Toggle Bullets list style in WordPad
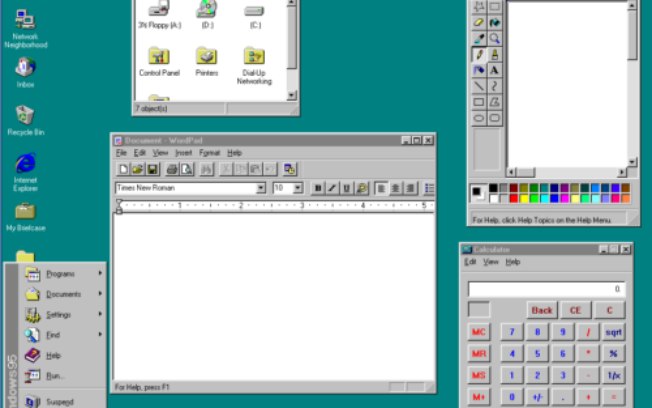Screen dimensions: 652x408 pos(429,188)
